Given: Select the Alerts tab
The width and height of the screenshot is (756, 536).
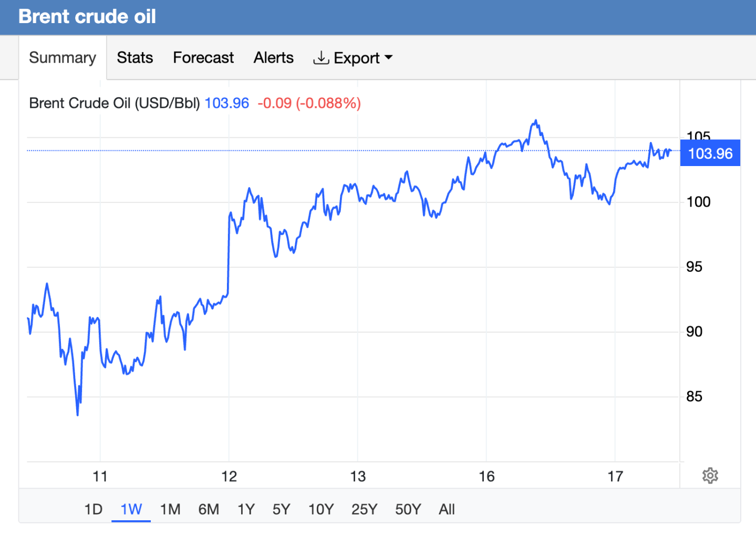Looking at the screenshot, I should point(273,58).
